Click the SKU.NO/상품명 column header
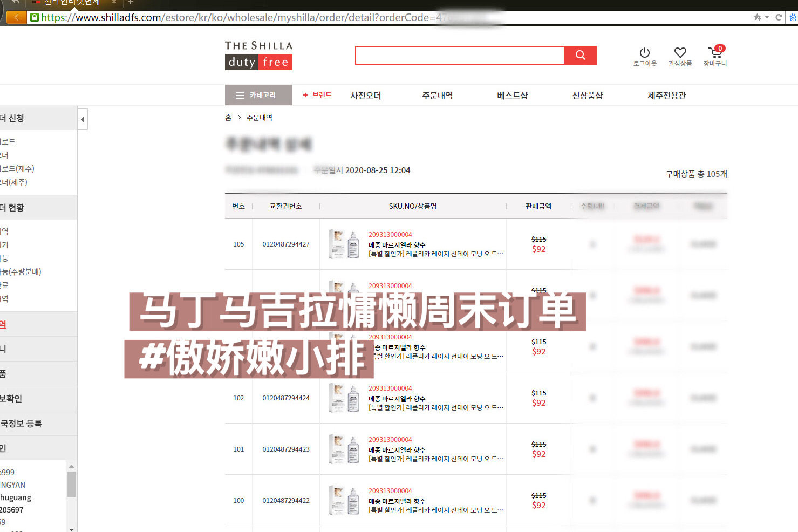Viewport: 798px width, 532px height. (x=413, y=206)
